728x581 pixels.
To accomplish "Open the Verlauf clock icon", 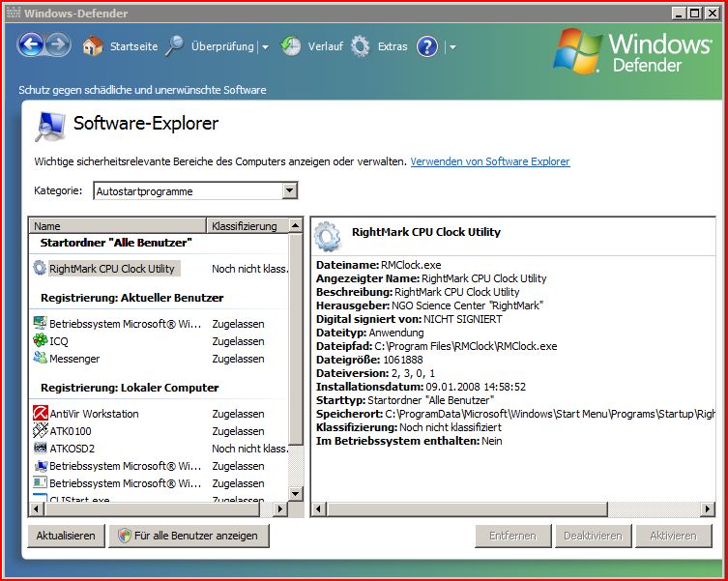I will (291, 46).
